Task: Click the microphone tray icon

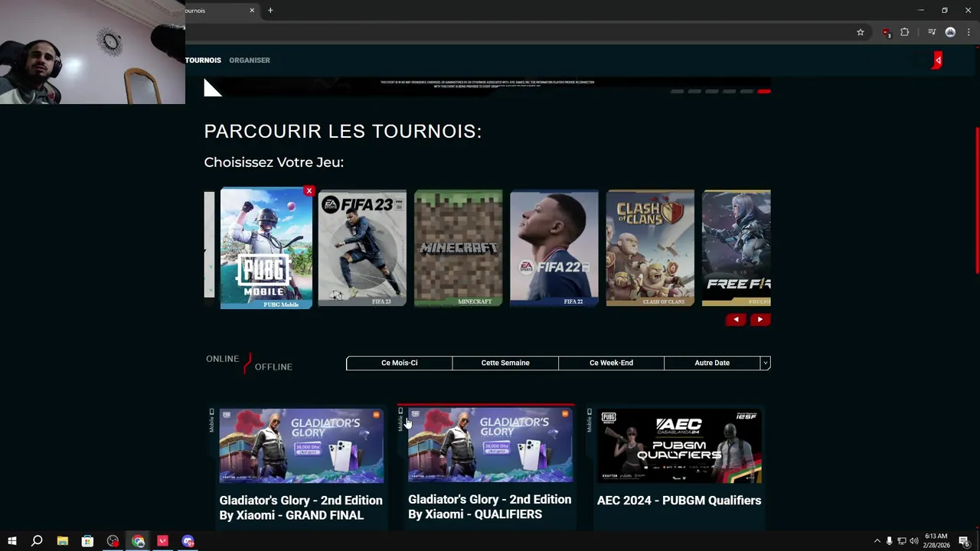Action: 889,541
